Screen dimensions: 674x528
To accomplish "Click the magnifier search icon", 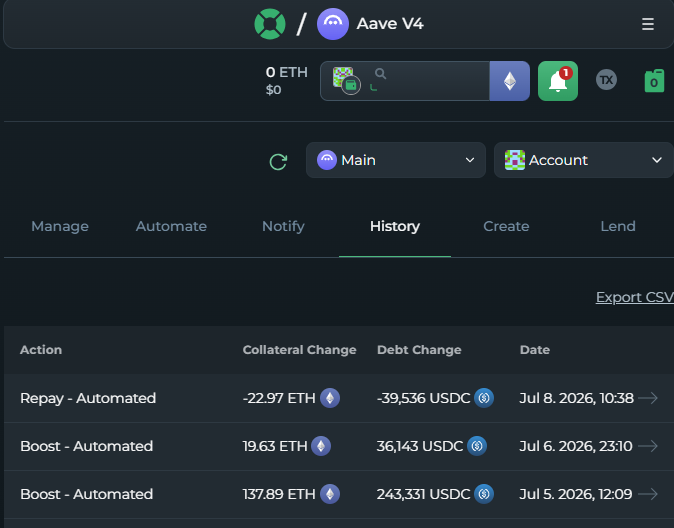I will tap(380, 74).
